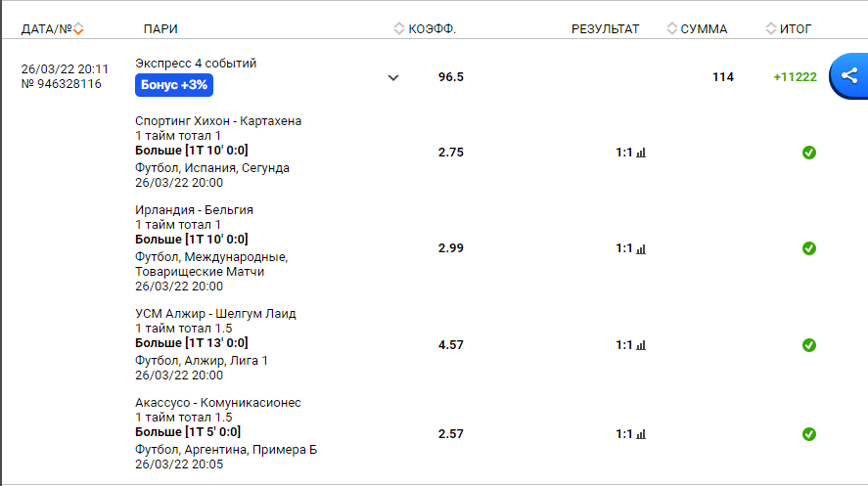
Task: Click green win checkmark for USM Alger bet
Action: (809, 345)
